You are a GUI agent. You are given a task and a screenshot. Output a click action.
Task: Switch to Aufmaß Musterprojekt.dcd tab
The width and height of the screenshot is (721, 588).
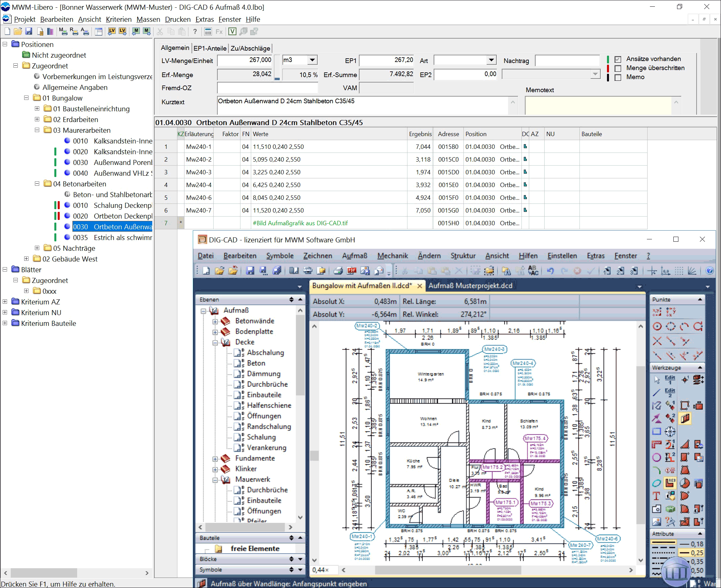click(x=470, y=286)
